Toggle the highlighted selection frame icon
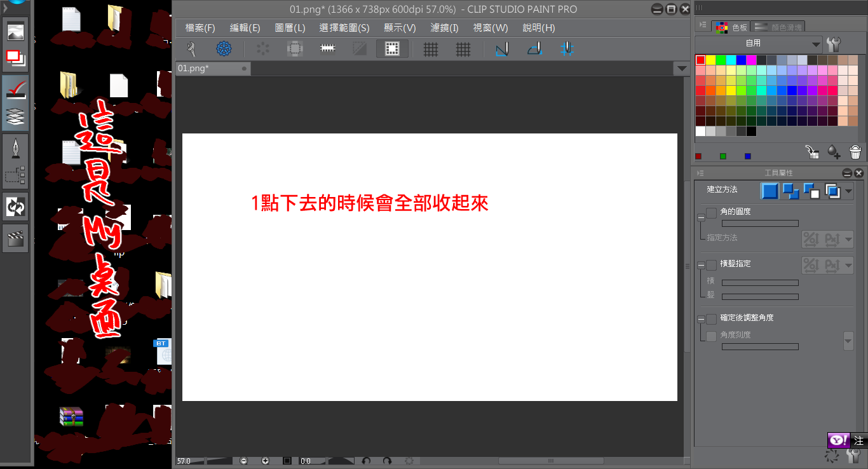 coord(392,49)
